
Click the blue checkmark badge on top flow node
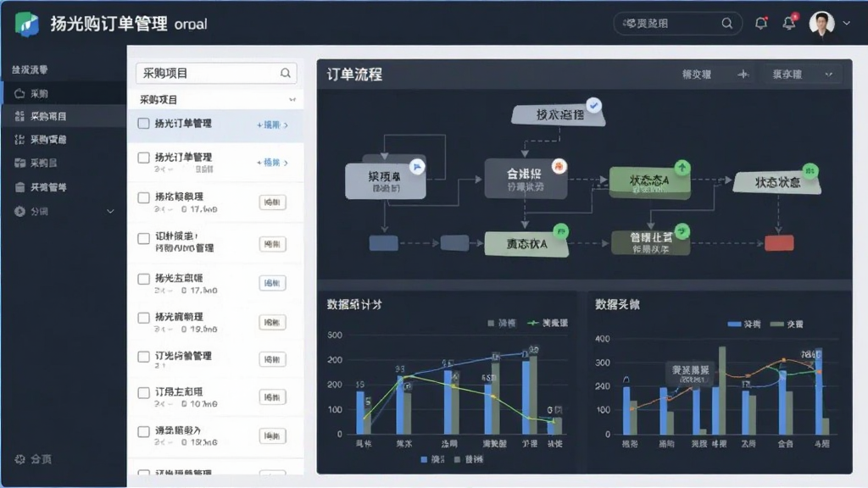[x=594, y=104]
